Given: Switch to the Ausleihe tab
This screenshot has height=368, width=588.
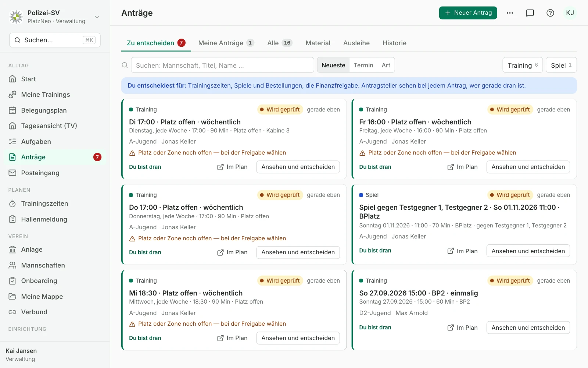Looking at the screenshot, I should pyautogui.click(x=356, y=43).
